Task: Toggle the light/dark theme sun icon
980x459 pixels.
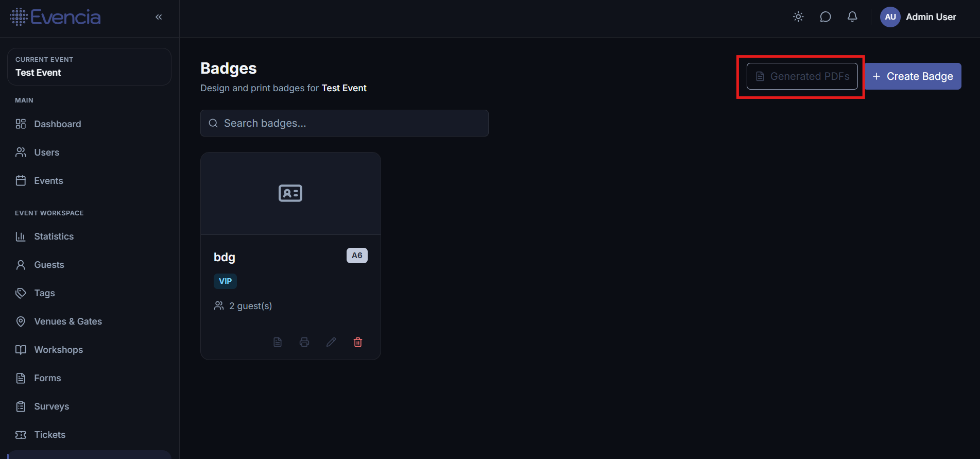Action: (x=798, y=17)
